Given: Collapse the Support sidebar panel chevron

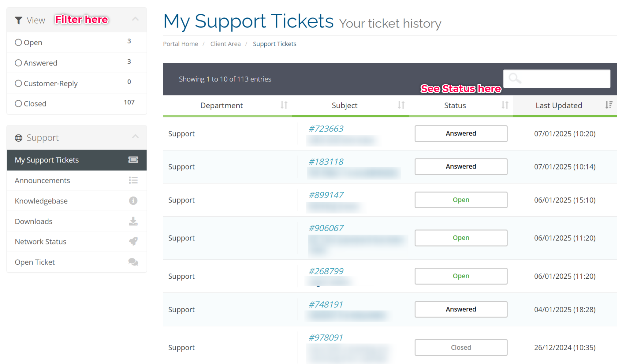Looking at the screenshot, I should 135,136.
